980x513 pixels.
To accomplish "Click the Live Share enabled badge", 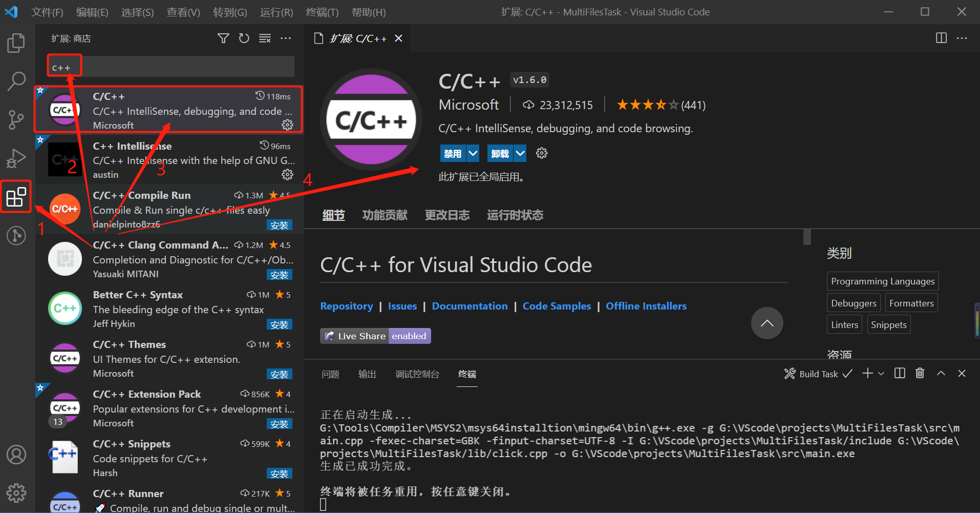I will pos(375,336).
